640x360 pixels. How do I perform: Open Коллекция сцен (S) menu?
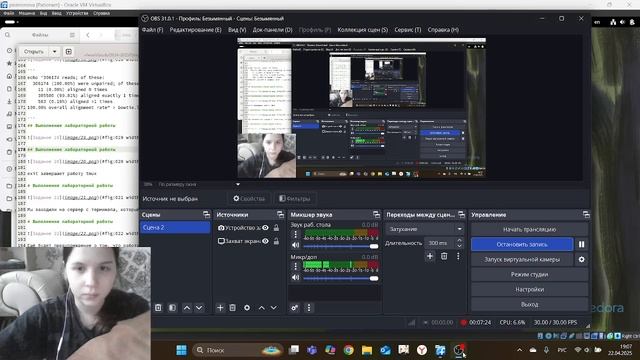[362, 30]
